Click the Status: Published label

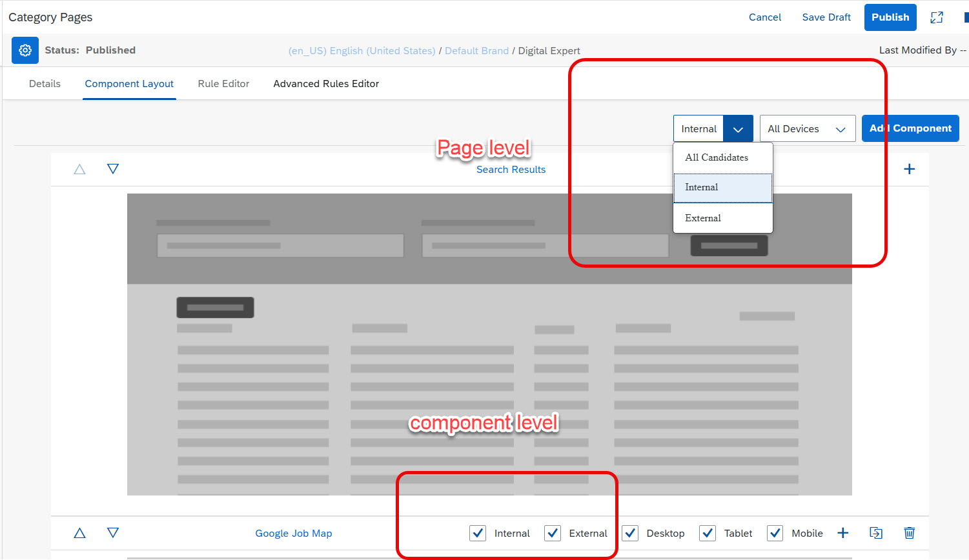point(90,50)
